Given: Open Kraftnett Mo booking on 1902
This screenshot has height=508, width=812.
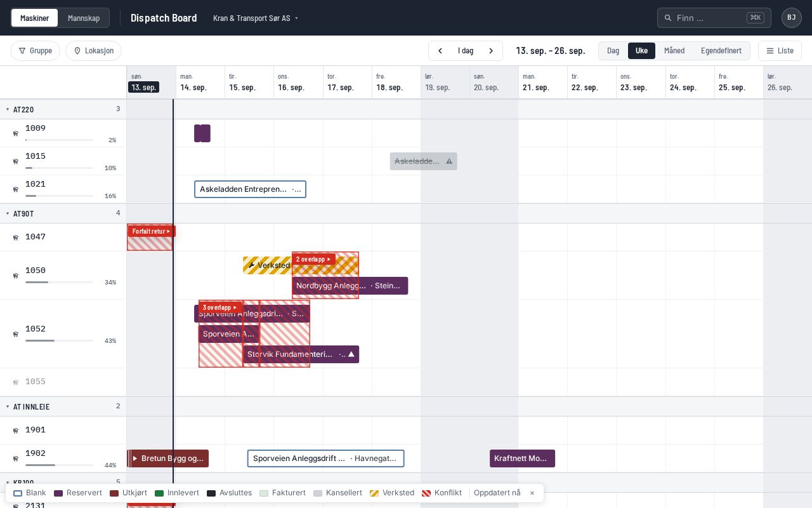Looking at the screenshot, I should click(x=522, y=458).
